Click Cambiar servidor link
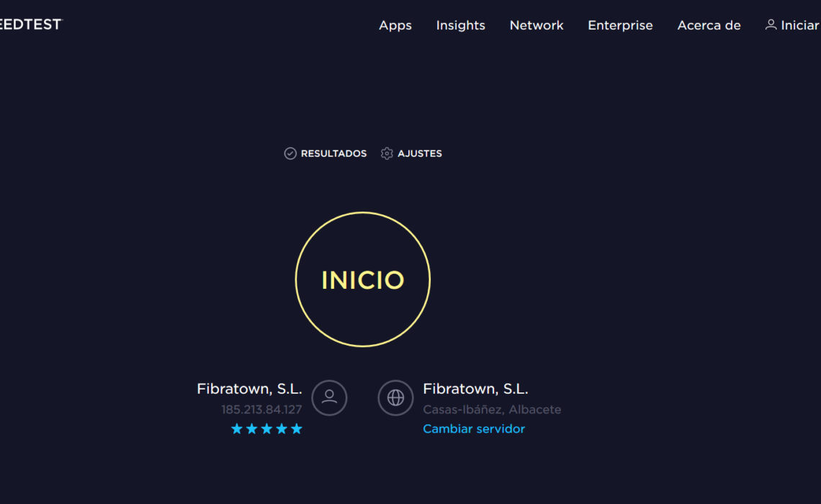 click(x=474, y=428)
